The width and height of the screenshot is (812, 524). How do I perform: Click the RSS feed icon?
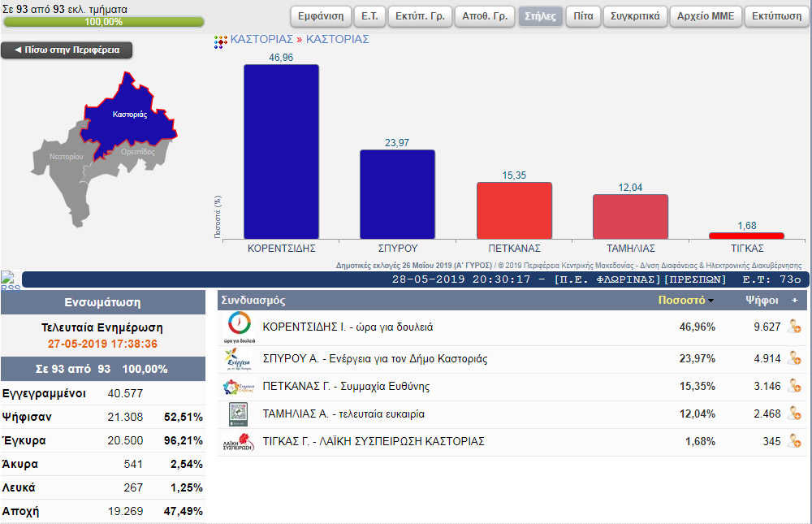point(11,280)
